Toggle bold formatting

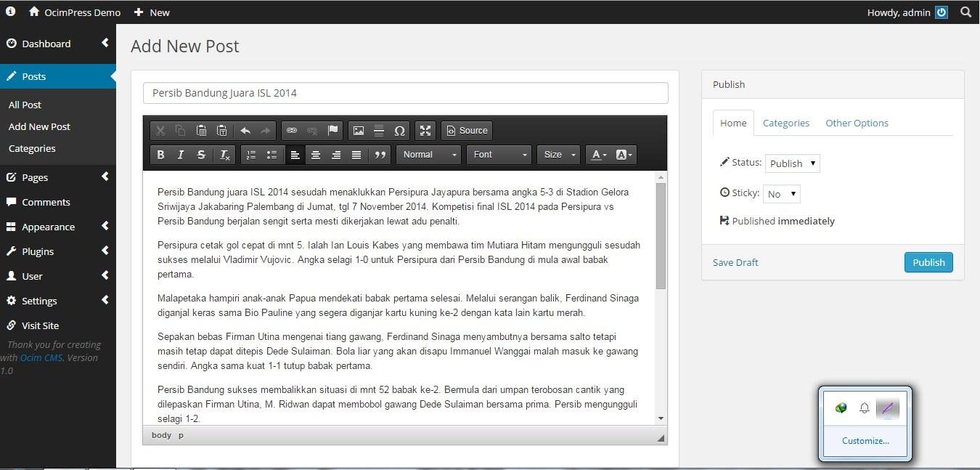(x=160, y=154)
